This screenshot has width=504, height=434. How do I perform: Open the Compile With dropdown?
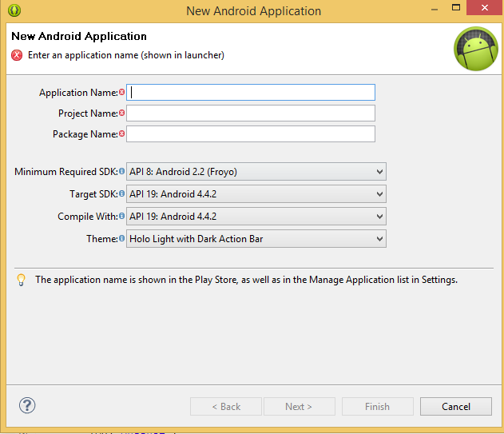(x=256, y=216)
